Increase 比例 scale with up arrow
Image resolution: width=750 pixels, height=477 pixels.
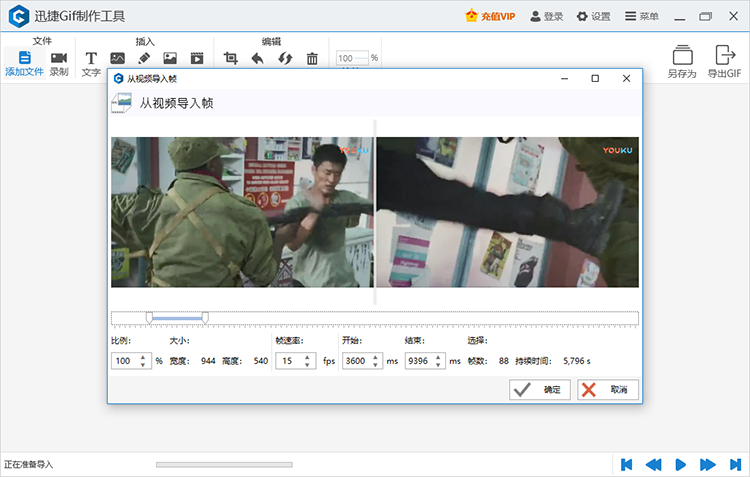(x=143, y=357)
